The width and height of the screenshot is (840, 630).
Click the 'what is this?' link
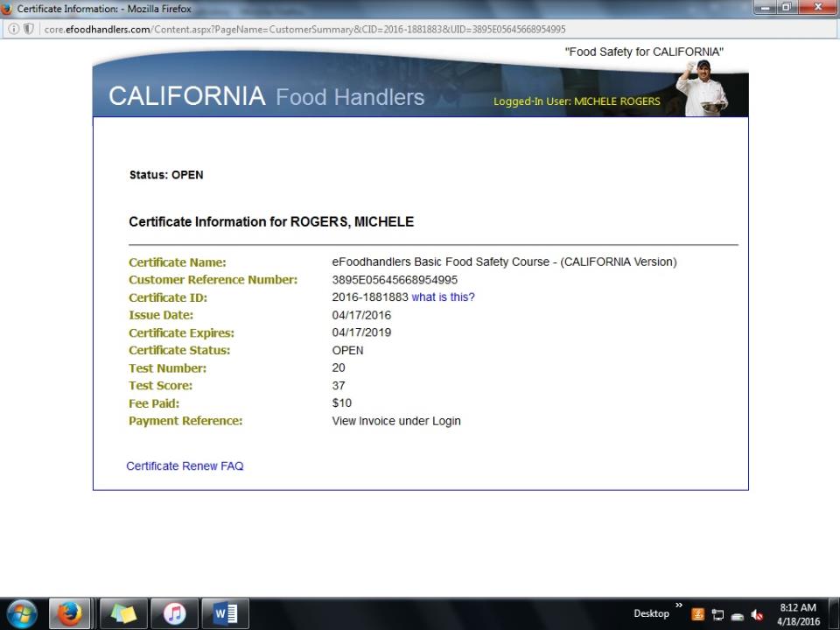coord(443,297)
